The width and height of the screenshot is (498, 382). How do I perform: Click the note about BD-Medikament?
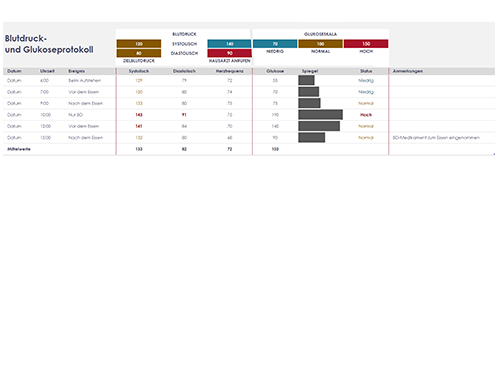436,137
